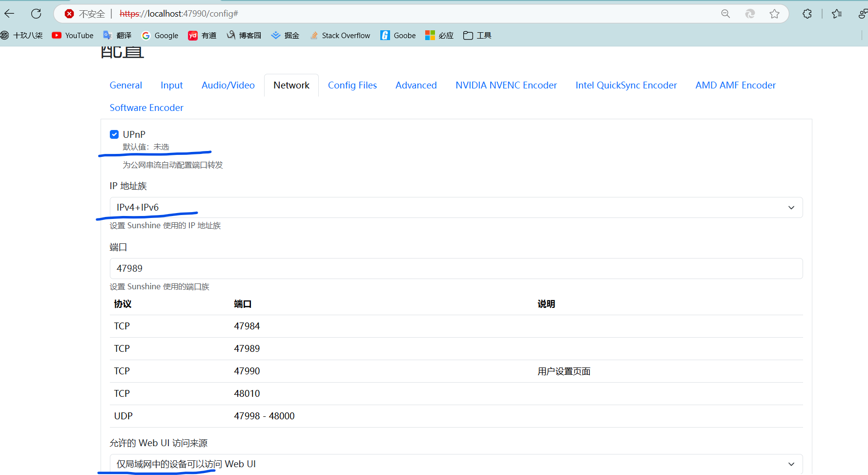Open Stack Overflow bookmark
This screenshot has height=475, width=868.
coord(340,35)
